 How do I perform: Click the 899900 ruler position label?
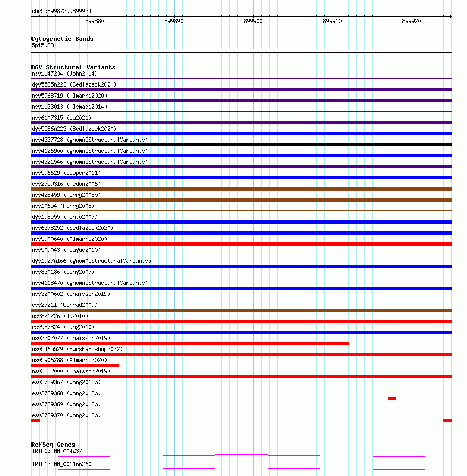[253, 21]
